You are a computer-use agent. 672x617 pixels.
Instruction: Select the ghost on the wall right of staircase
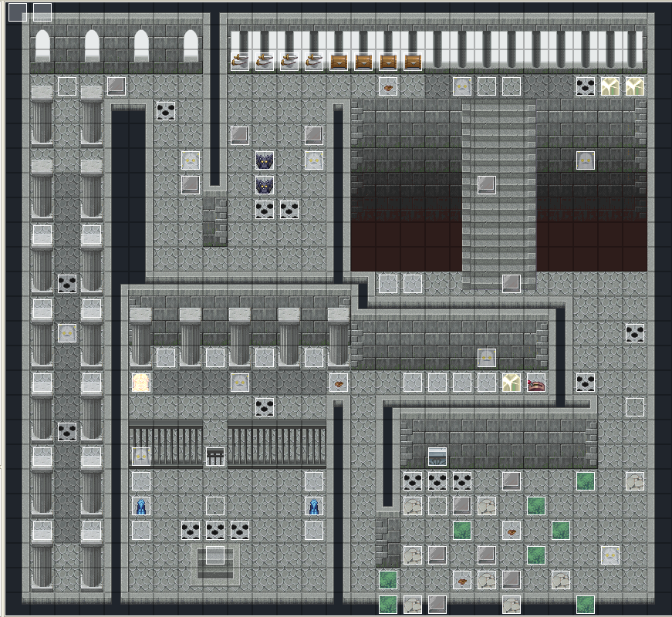[586, 160]
